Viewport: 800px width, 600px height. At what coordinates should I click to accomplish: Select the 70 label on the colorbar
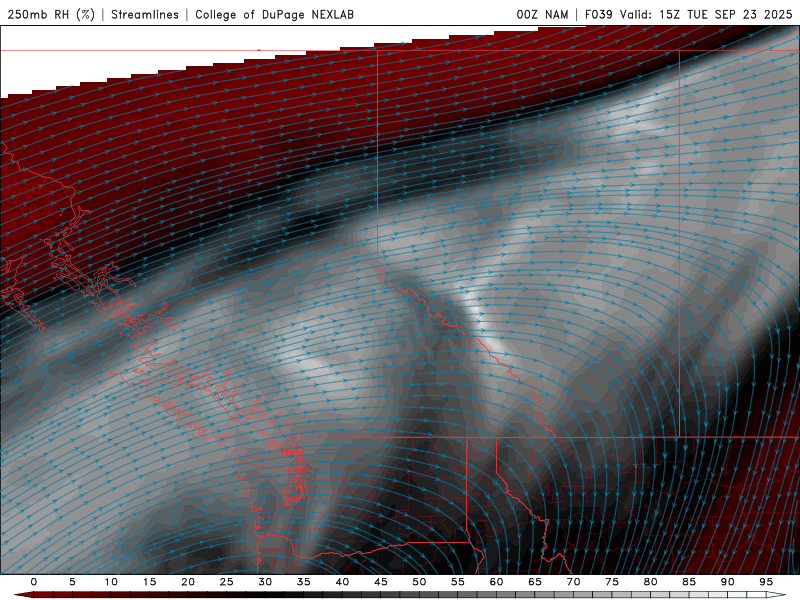(x=573, y=582)
